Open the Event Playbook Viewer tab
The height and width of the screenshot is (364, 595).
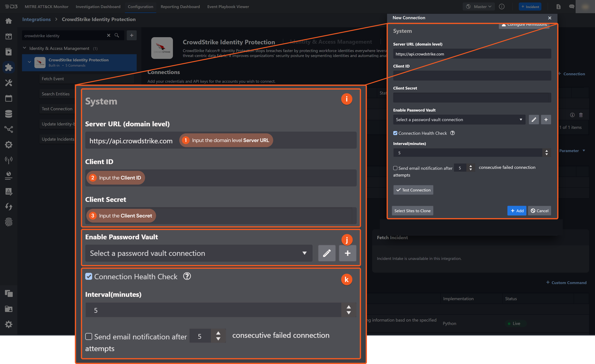pyautogui.click(x=228, y=7)
